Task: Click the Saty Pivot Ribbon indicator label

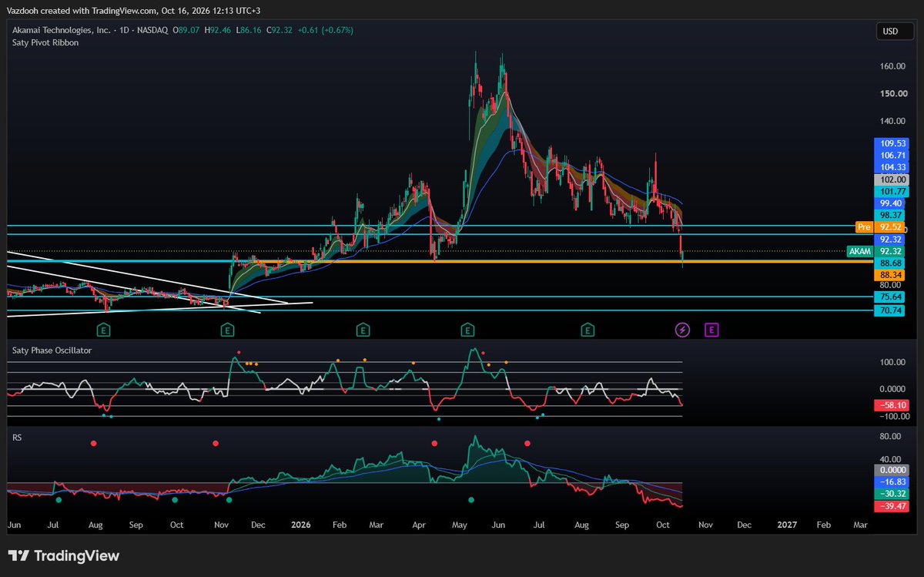Action: click(45, 42)
